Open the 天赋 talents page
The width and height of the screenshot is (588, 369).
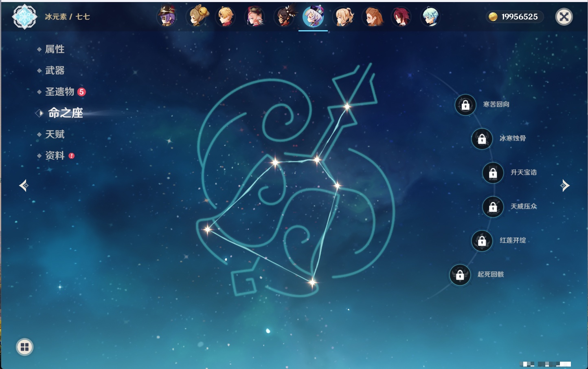[55, 134]
